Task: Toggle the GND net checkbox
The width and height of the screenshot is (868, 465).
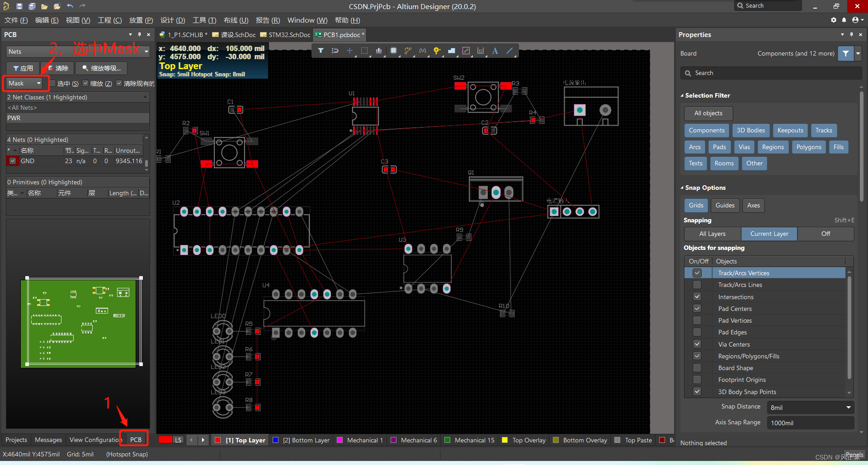Action: (x=13, y=161)
